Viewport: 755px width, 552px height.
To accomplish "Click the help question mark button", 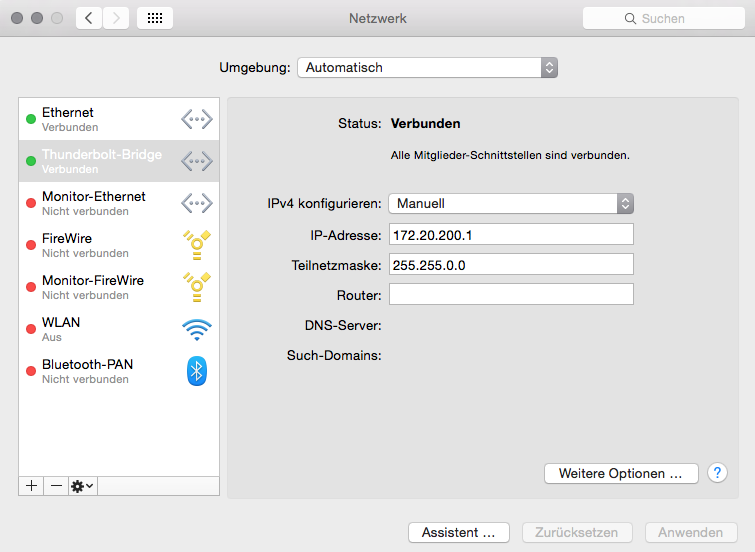I will [716, 473].
